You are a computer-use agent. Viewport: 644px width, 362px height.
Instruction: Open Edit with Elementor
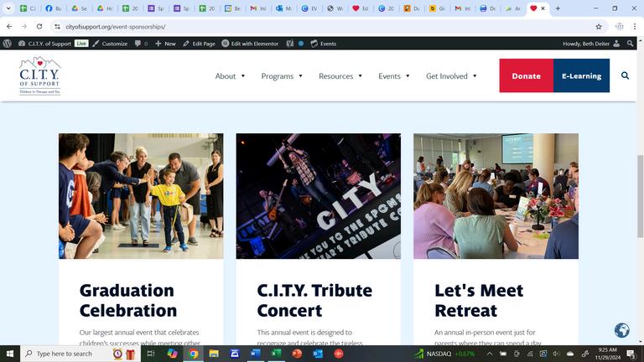250,44
